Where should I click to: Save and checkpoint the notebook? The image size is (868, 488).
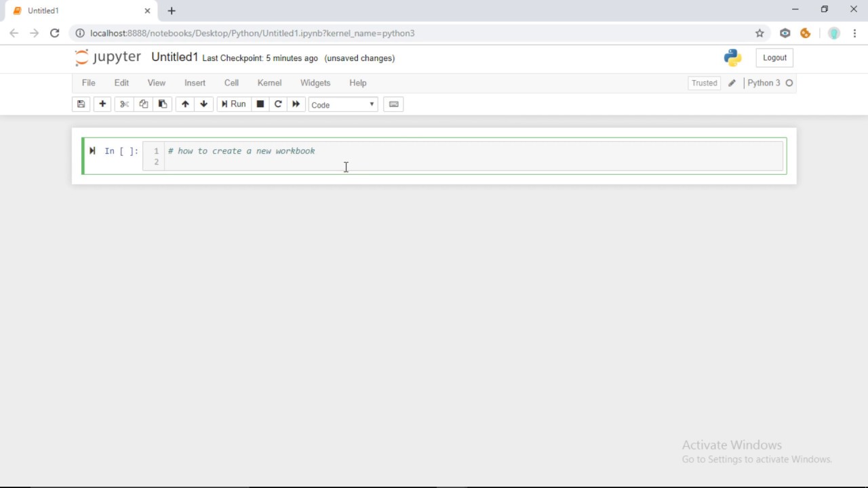[x=81, y=104]
